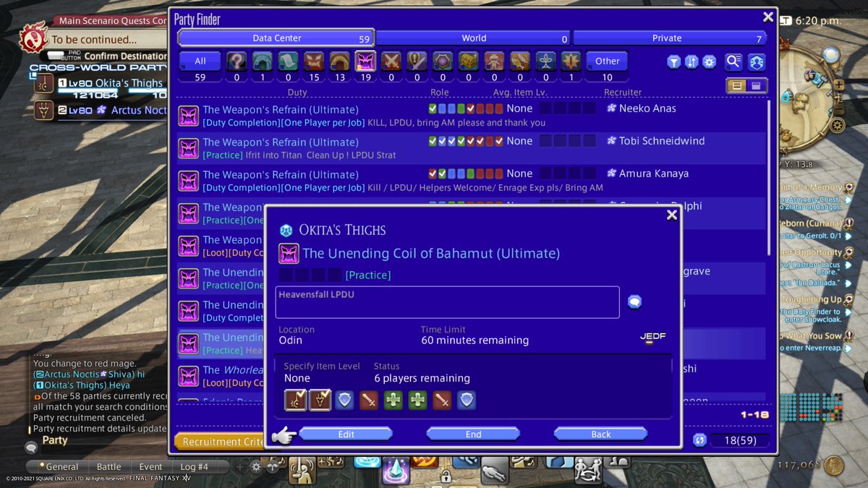
Task: Click the JEDF language indicator
Action: [652, 338]
